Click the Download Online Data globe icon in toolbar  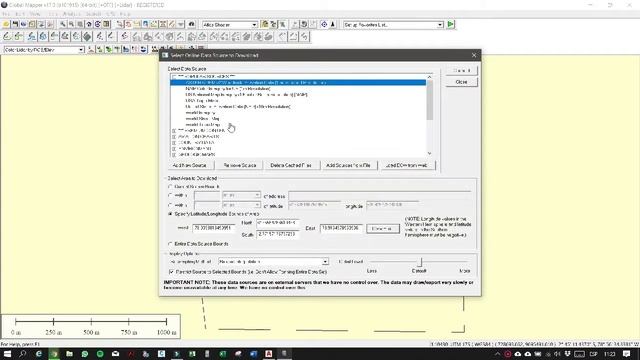(x=24, y=24)
